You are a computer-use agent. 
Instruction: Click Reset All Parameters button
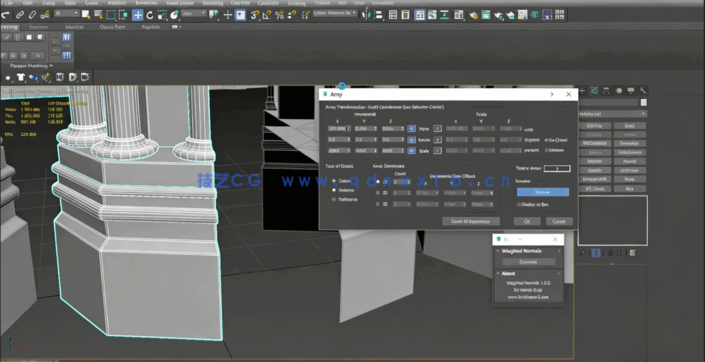coord(471,221)
